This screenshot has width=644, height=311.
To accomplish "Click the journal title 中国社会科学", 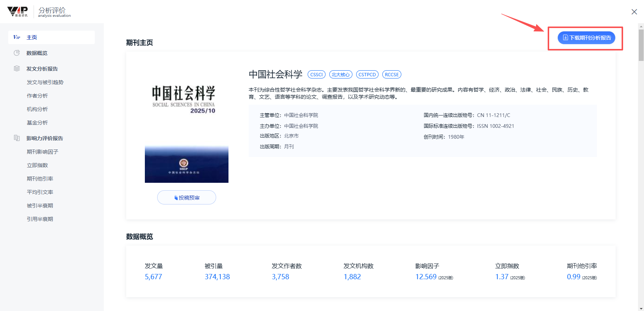I will [x=276, y=74].
